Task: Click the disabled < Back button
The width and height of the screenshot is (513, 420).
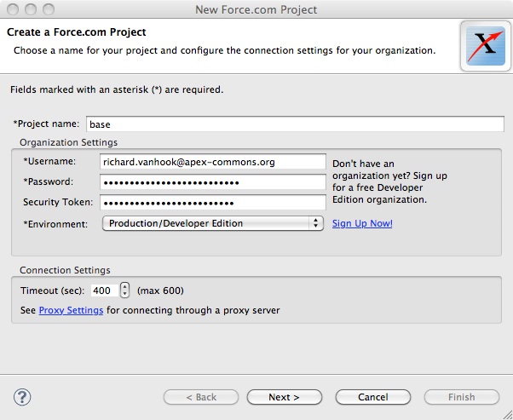Action: pos(201,397)
